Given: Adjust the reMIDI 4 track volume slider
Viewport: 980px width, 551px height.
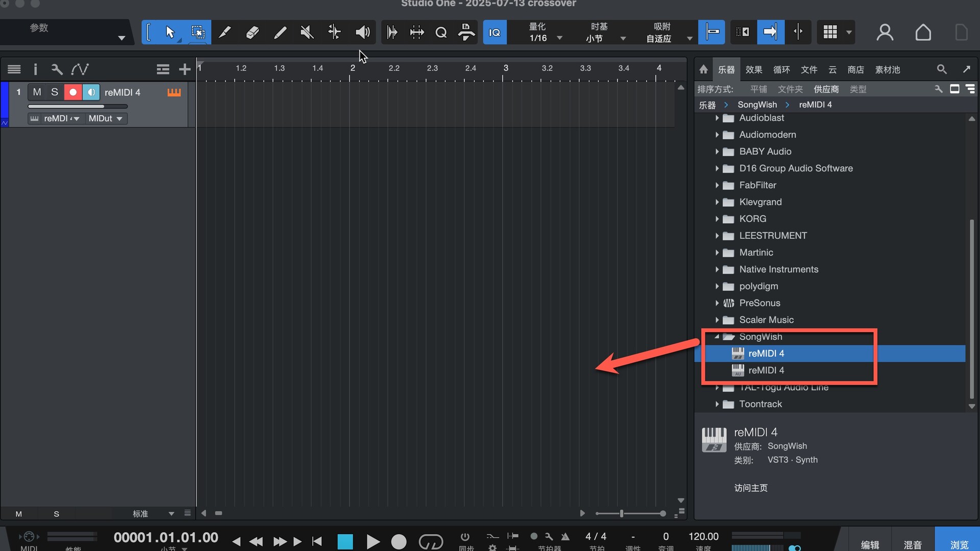Looking at the screenshot, I should 78,107.
